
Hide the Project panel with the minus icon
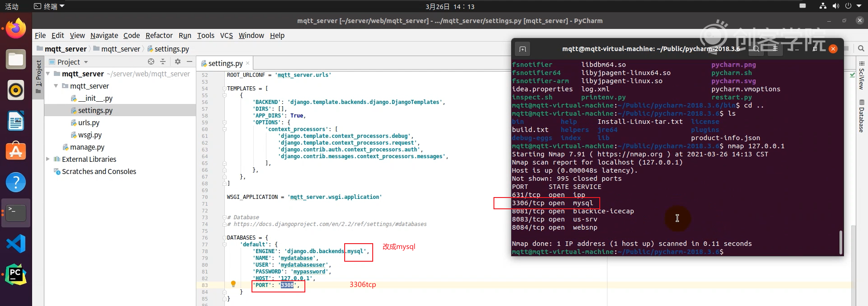[x=190, y=61]
